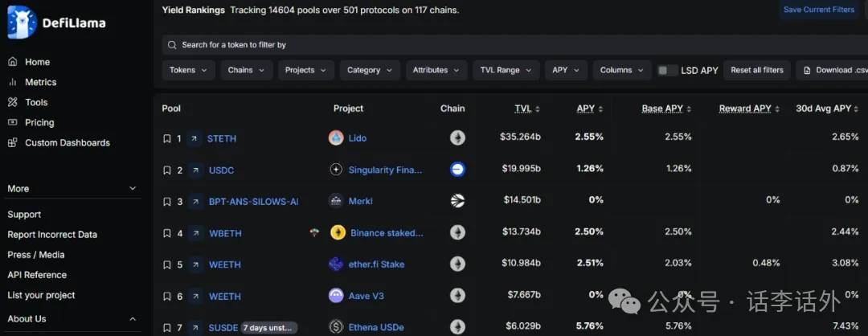The image size is (868, 336).
Task: Click Save Current Filters button
Action: 818,10
